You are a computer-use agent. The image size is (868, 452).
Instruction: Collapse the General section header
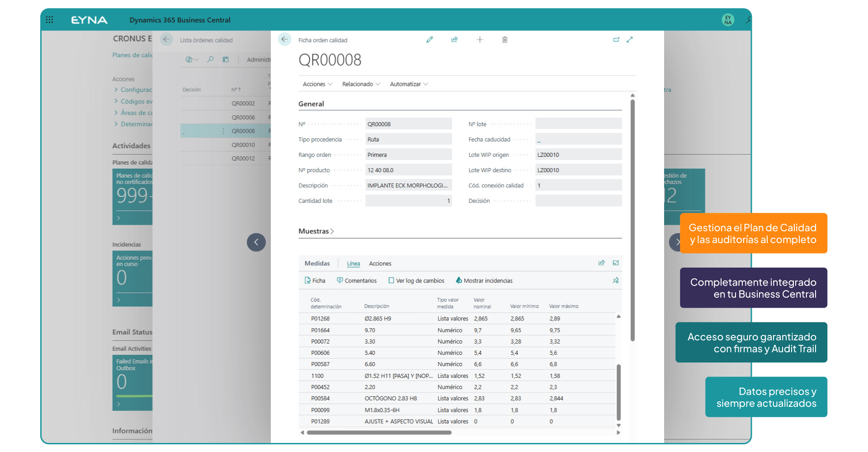(311, 104)
